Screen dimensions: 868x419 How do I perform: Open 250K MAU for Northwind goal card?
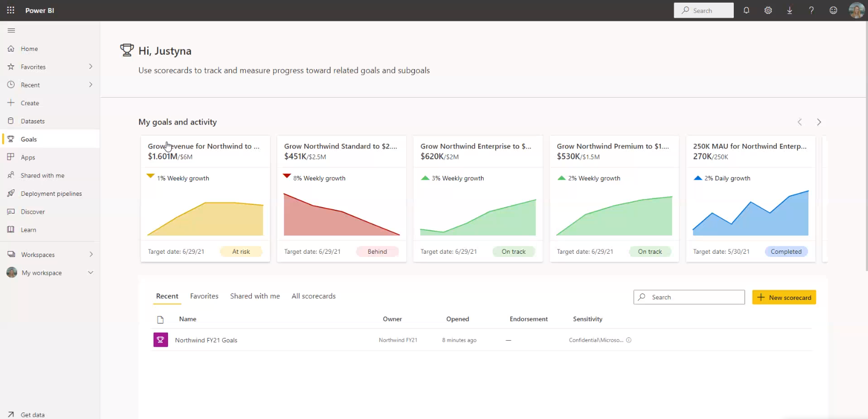(750, 199)
